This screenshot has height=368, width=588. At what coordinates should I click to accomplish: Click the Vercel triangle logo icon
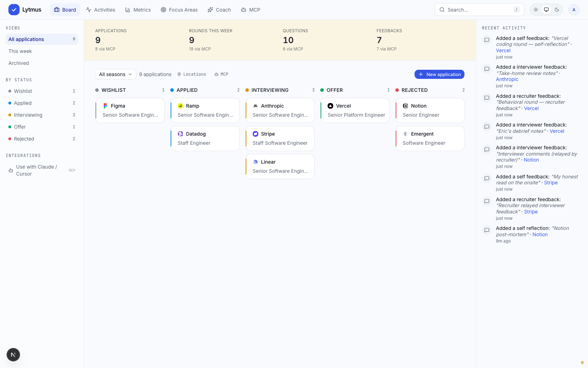point(330,106)
